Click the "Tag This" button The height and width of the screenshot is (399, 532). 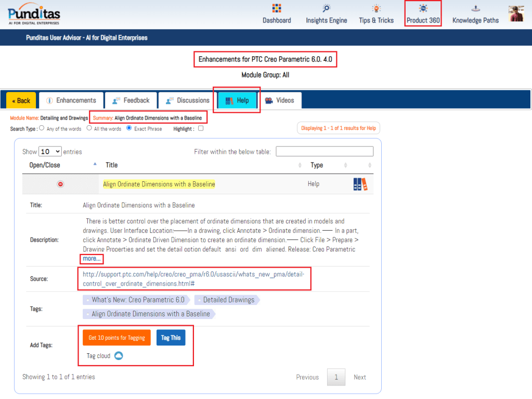coord(171,338)
